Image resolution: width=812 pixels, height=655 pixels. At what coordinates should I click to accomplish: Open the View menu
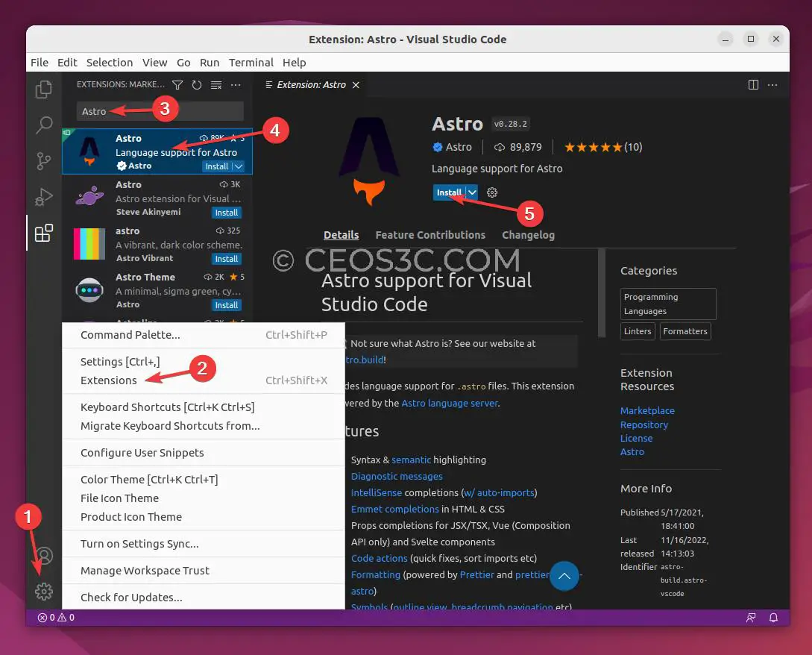(155, 63)
